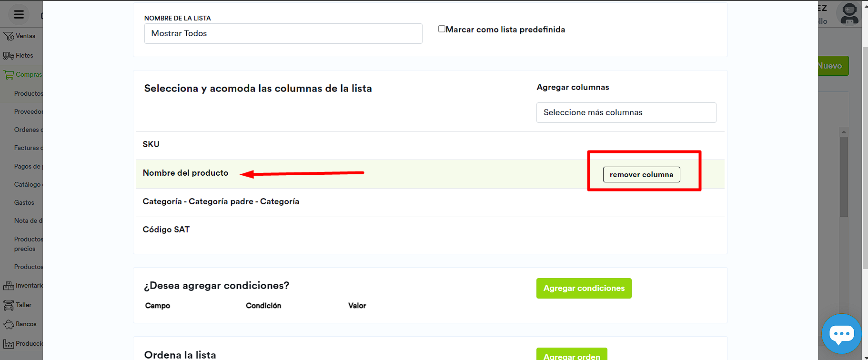
Task: Open the Seleccione más columnas dropdown
Action: coord(626,112)
